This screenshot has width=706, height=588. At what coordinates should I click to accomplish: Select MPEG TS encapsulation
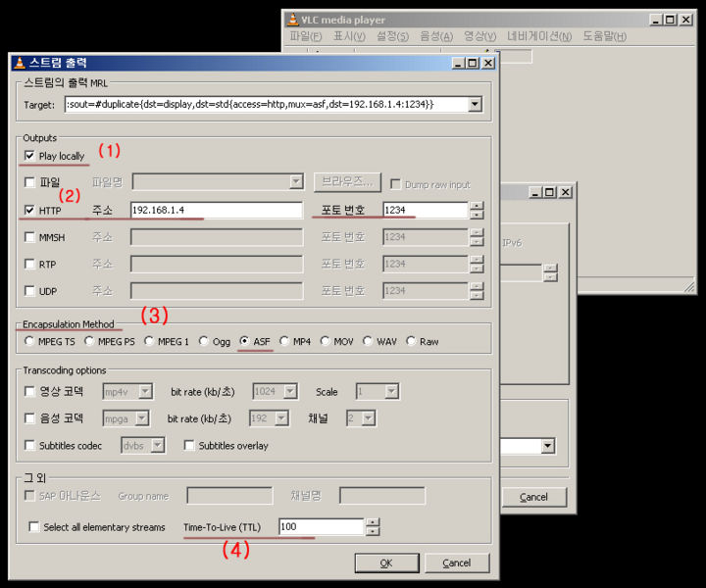point(29,341)
